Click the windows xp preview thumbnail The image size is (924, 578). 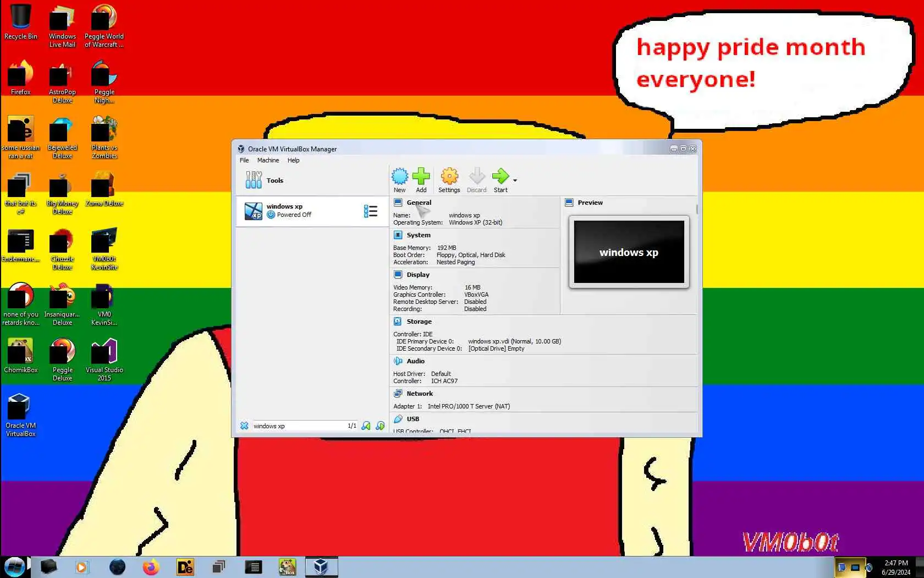click(629, 252)
